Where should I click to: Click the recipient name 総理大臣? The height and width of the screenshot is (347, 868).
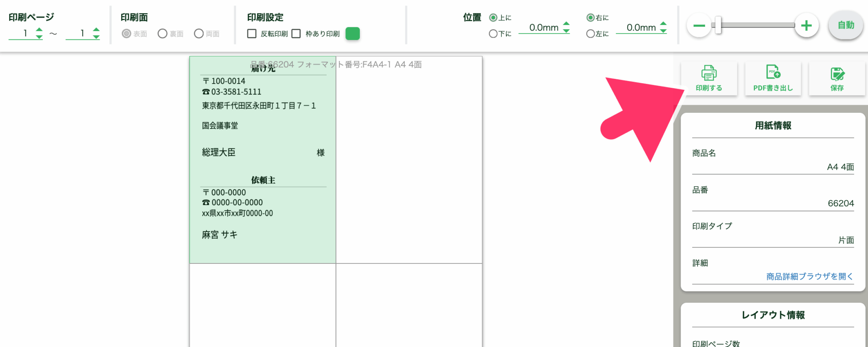click(219, 152)
